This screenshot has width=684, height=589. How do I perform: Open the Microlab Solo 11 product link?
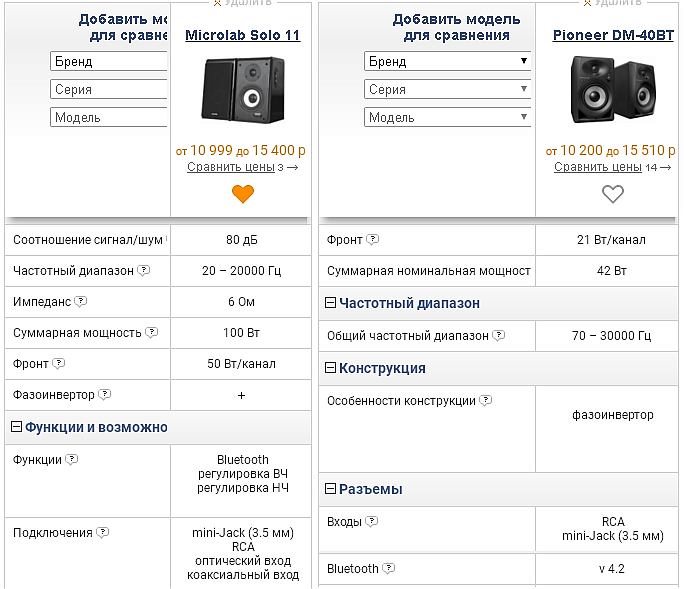tap(243, 36)
